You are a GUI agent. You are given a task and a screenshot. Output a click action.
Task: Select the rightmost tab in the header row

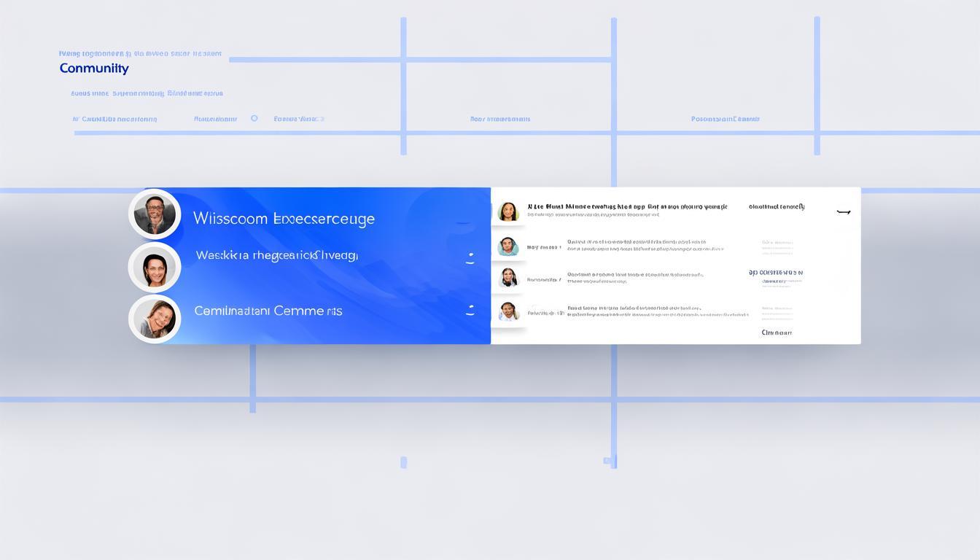tap(725, 119)
